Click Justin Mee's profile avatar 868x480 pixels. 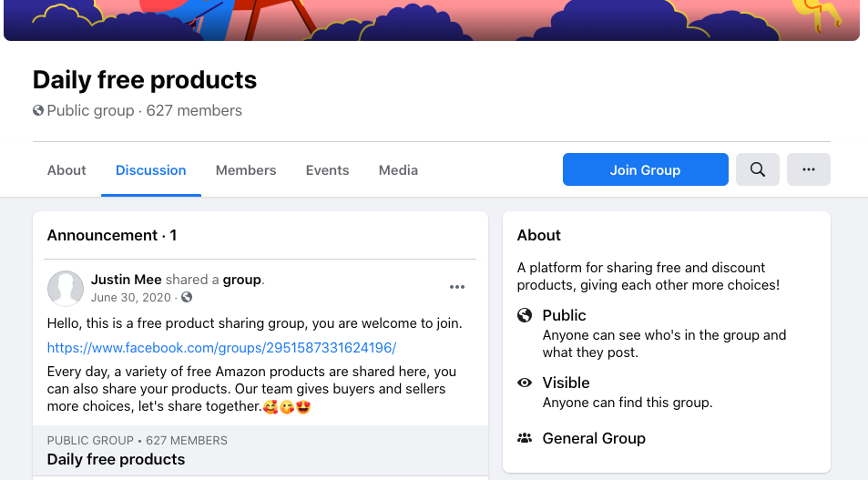[66, 288]
